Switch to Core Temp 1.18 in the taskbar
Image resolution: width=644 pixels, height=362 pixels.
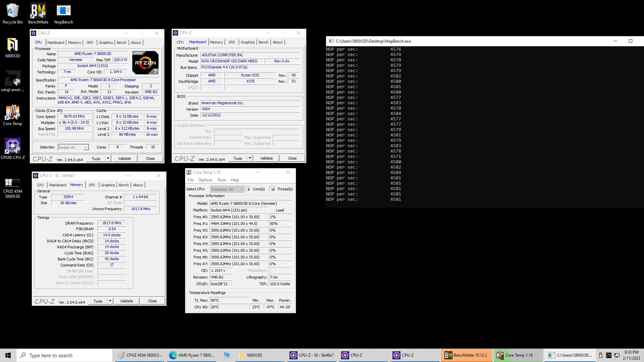point(518,355)
